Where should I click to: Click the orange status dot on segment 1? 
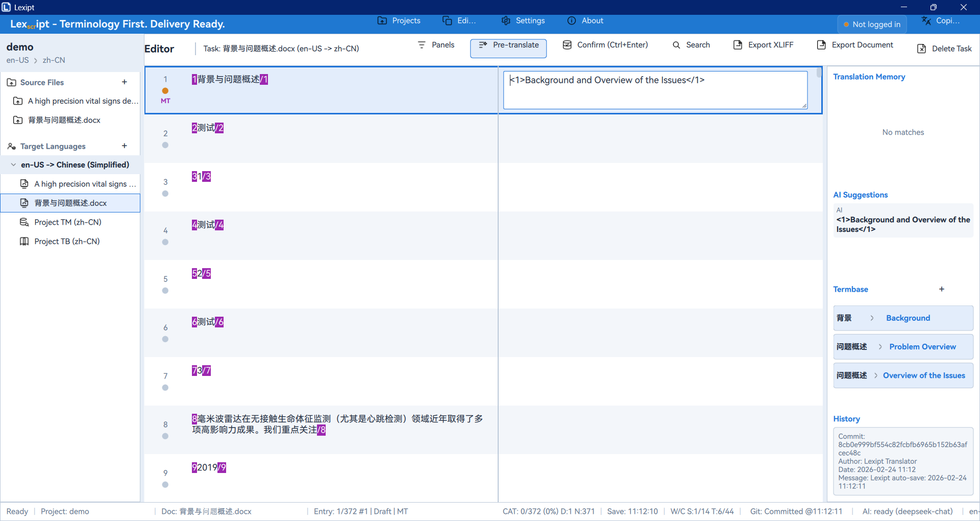[x=165, y=91]
